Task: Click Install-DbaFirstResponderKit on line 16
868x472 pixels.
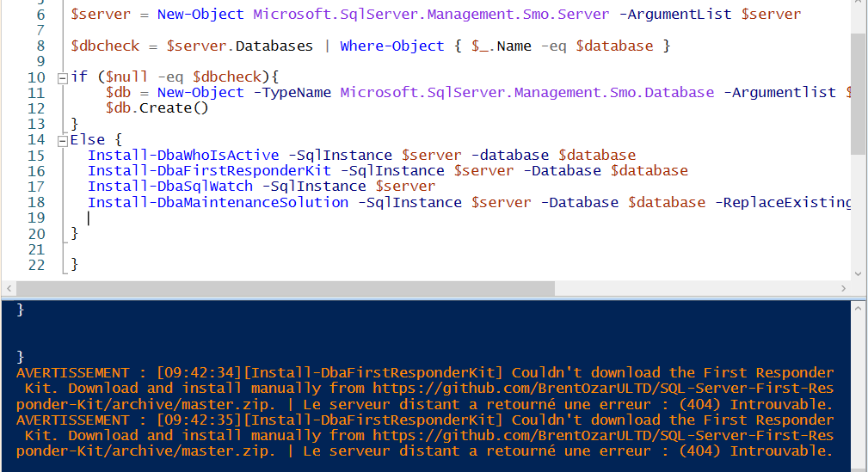Action: pos(209,171)
